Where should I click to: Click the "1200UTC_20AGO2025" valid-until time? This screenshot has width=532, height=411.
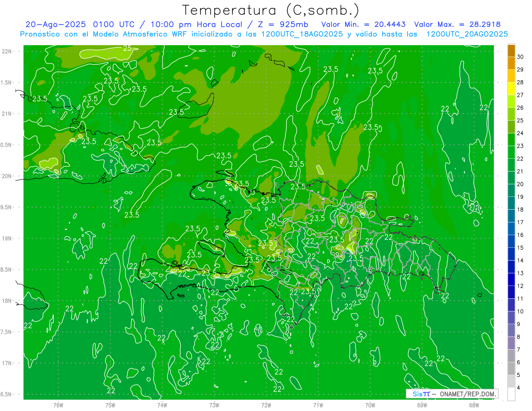coord(467,34)
